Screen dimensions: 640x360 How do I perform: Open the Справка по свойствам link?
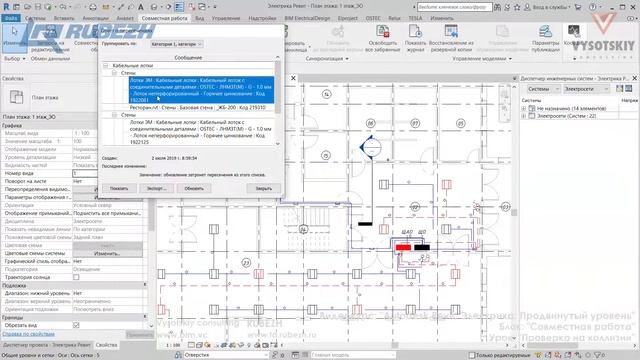point(28,334)
